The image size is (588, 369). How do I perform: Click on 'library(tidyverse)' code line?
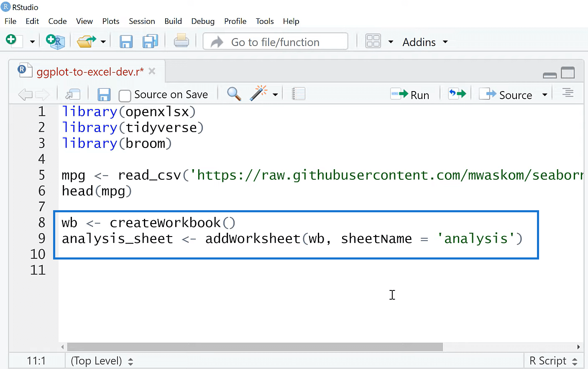(x=133, y=127)
